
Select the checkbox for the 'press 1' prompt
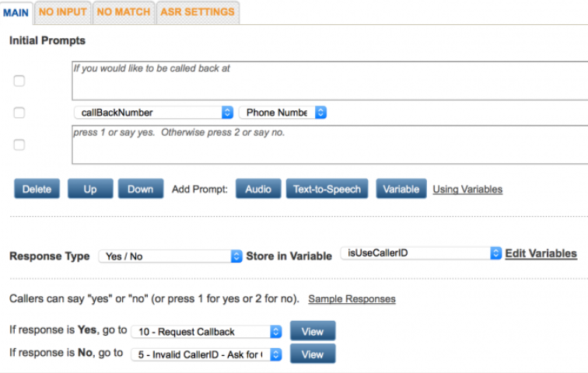tap(19, 145)
